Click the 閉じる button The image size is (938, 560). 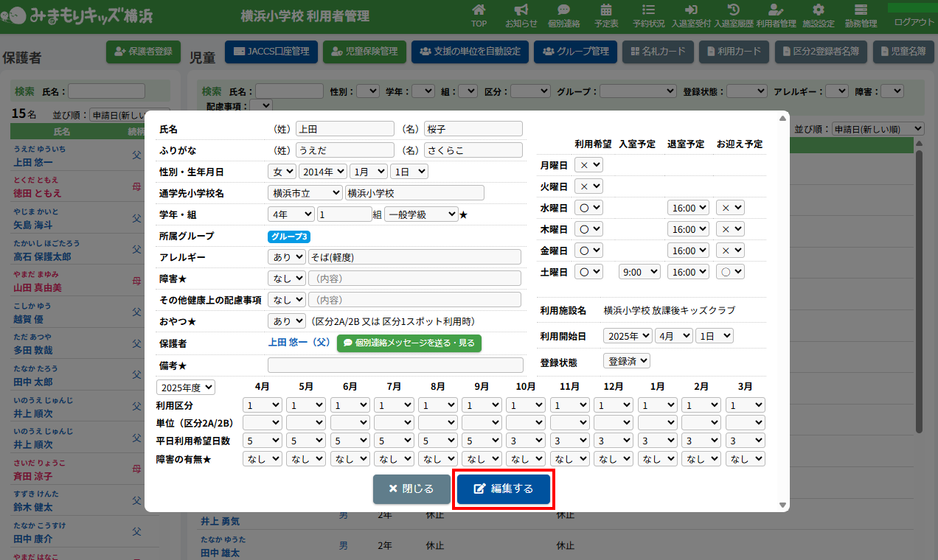coord(411,489)
